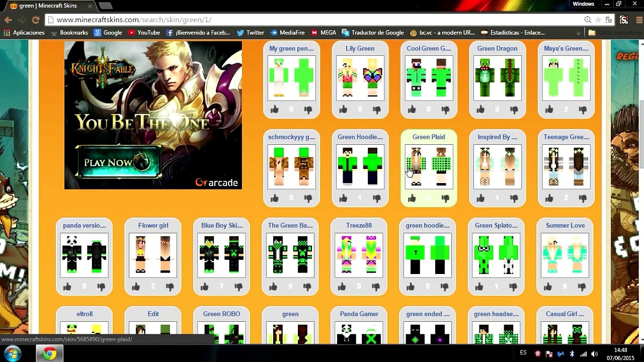Open the Panda Gamer skin title link
Image resolution: width=644 pixels, height=362 pixels.
359,314
